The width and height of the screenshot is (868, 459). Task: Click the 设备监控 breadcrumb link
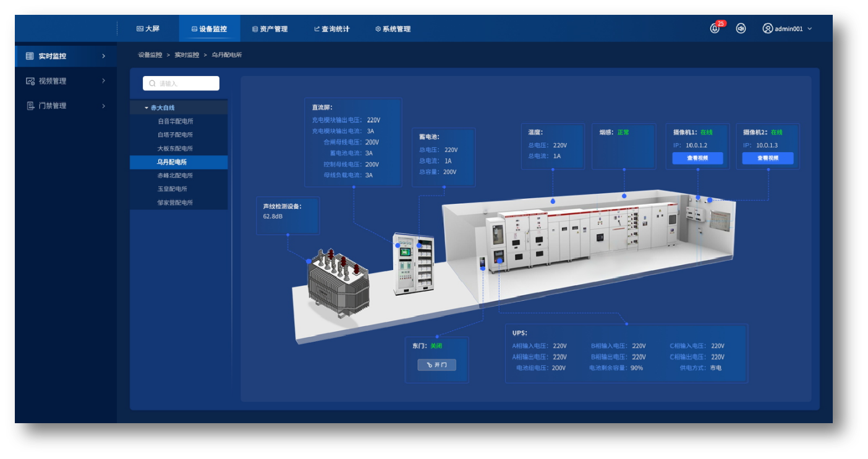(150, 55)
